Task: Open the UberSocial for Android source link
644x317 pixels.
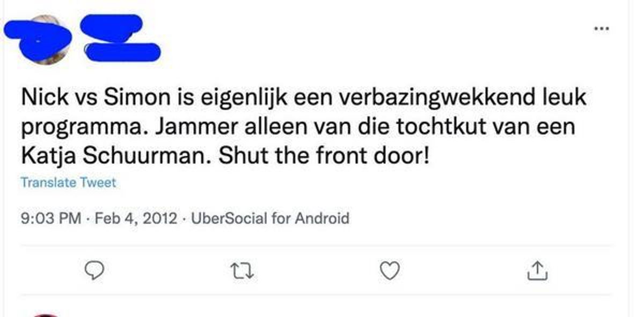Action: click(270, 219)
